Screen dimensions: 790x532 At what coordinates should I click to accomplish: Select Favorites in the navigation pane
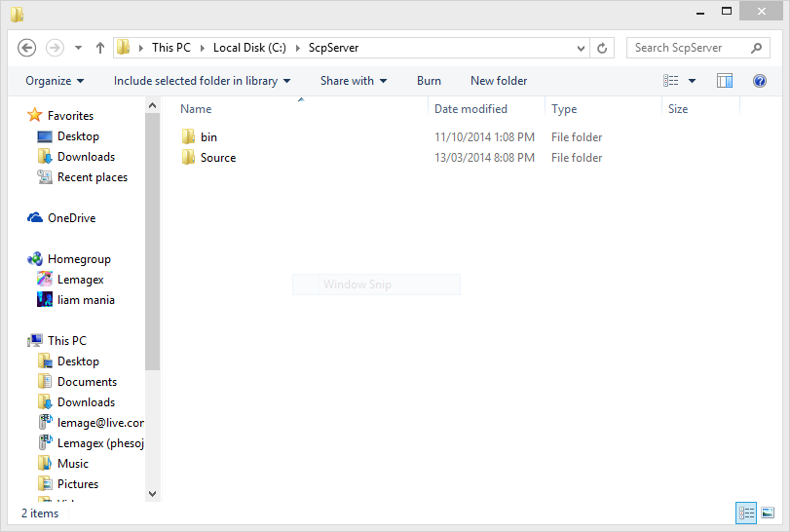point(70,116)
